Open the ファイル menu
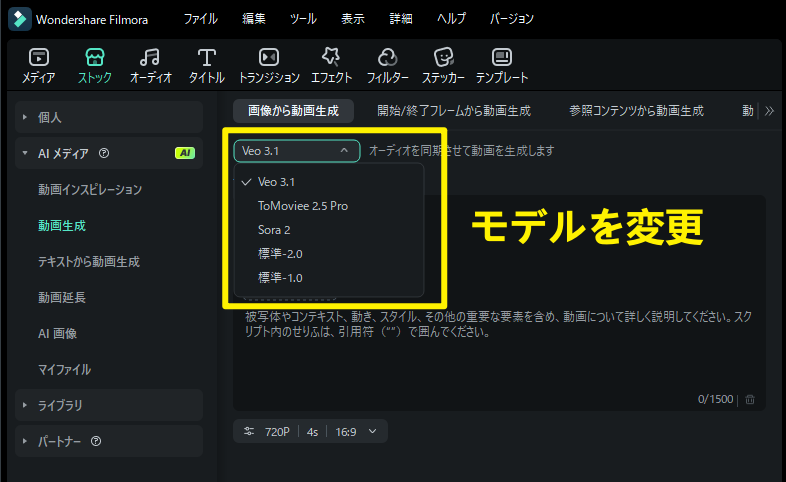 click(x=201, y=19)
